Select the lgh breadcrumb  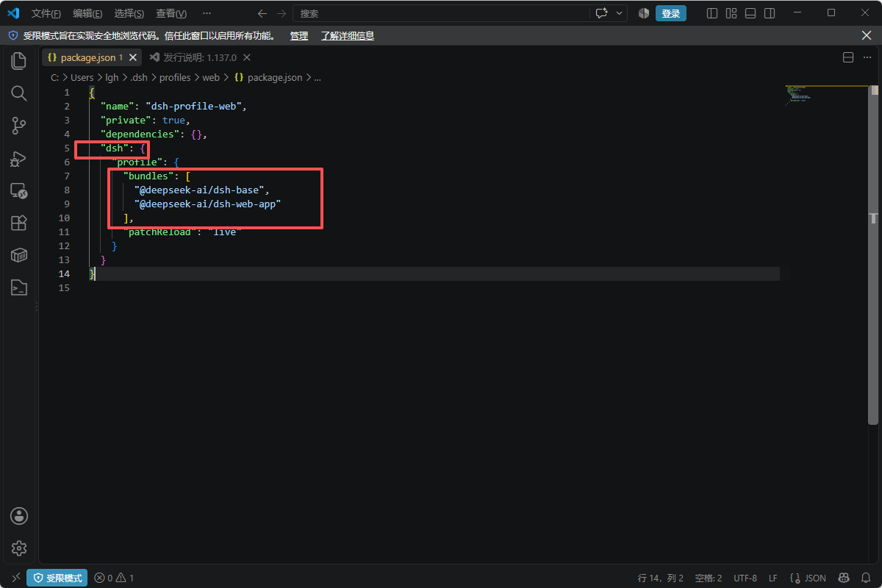click(111, 77)
